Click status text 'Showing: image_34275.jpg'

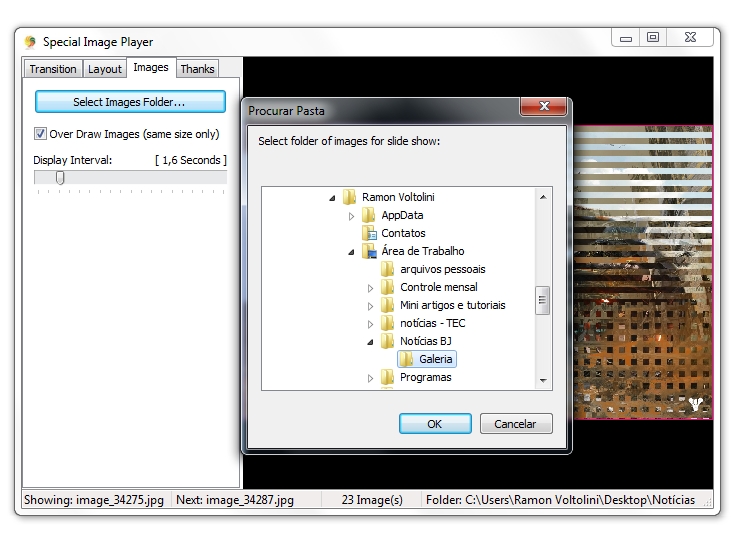94,500
